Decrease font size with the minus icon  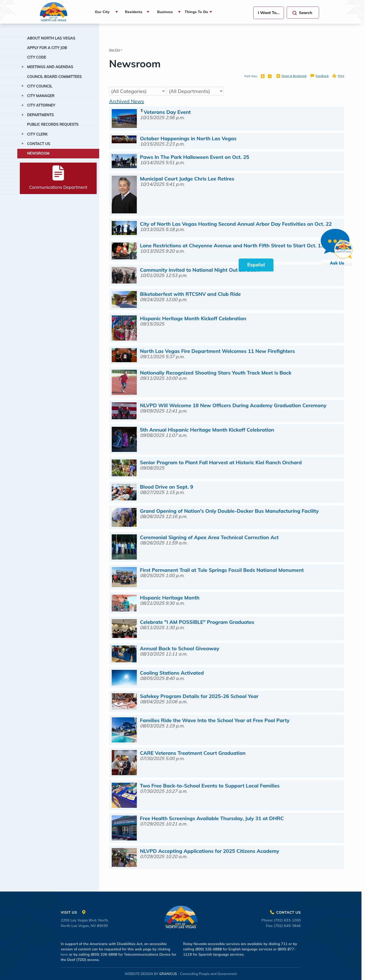[270, 76]
